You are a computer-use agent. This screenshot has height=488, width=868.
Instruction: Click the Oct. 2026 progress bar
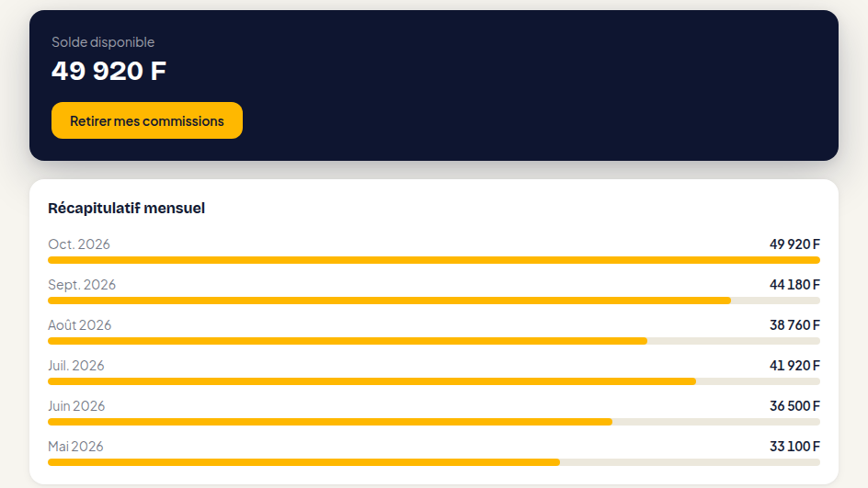pos(434,260)
